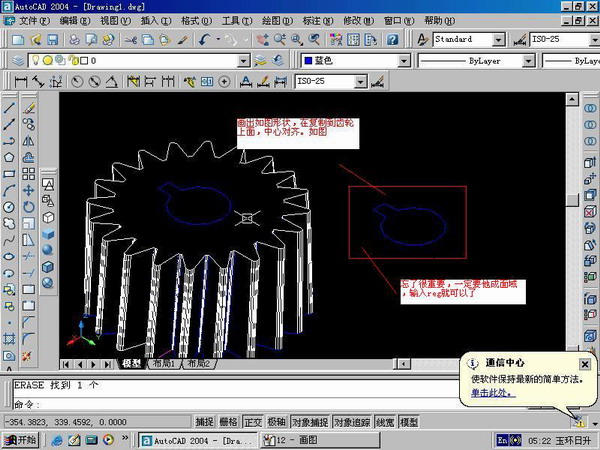This screenshot has height=450, width=600.
Task: Click the 开始 Start button
Action: 21,440
